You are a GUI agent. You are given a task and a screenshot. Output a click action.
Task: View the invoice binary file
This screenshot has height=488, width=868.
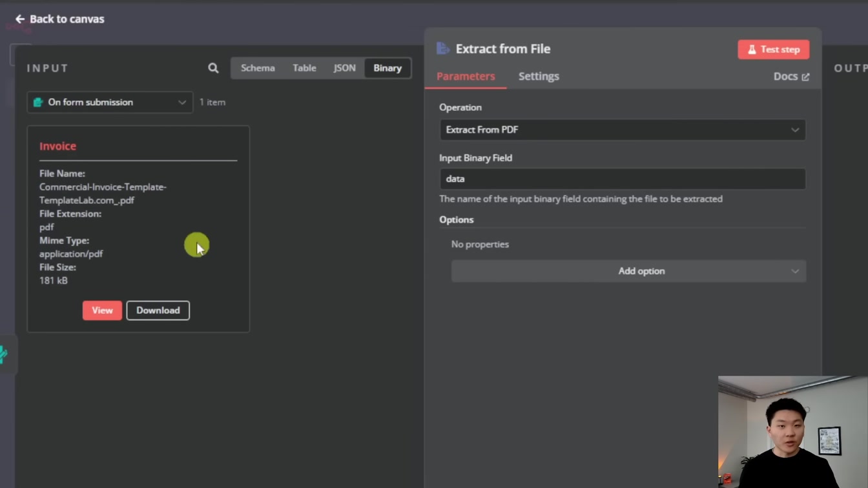tap(102, 310)
